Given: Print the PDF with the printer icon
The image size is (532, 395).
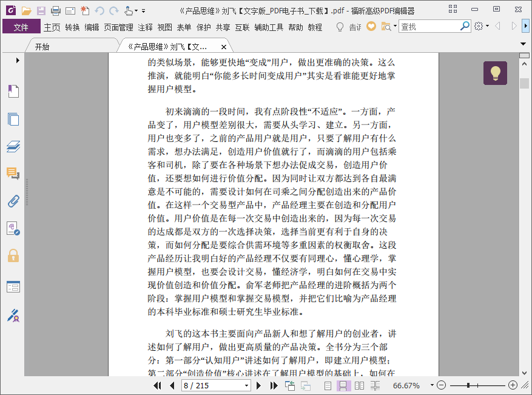Looking at the screenshot, I should pos(56,11).
